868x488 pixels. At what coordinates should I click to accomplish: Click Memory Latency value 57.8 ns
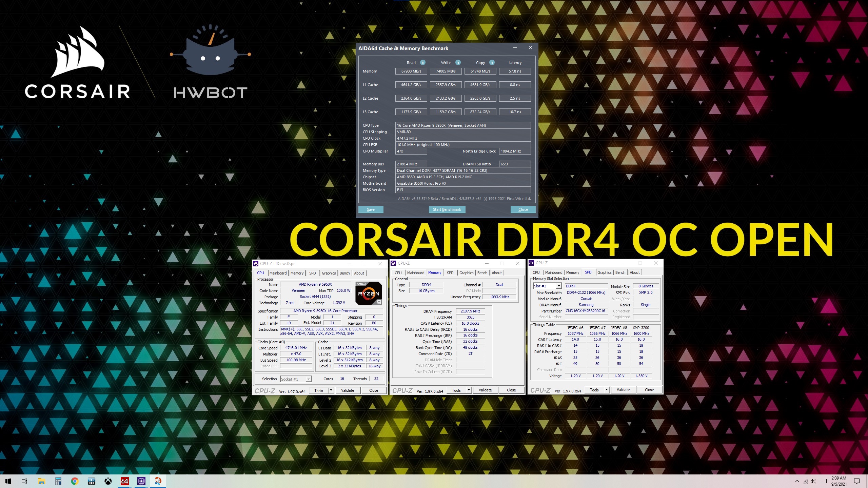(515, 71)
